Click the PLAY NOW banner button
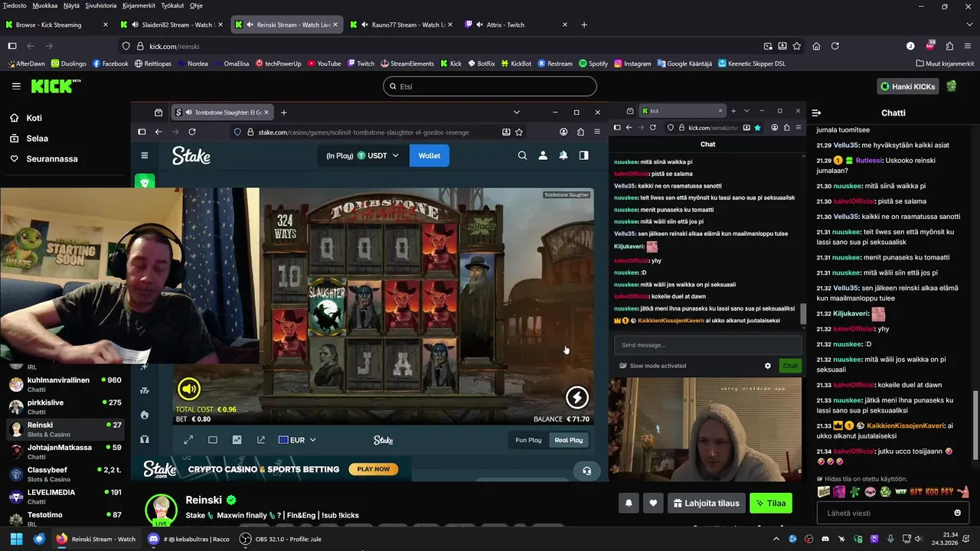 click(x=374, y=469)
